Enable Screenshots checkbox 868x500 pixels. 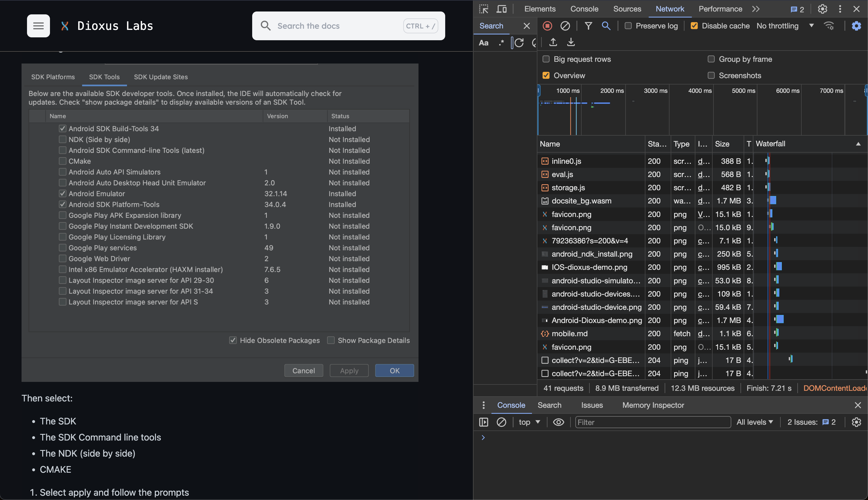(x=711, y=75)
